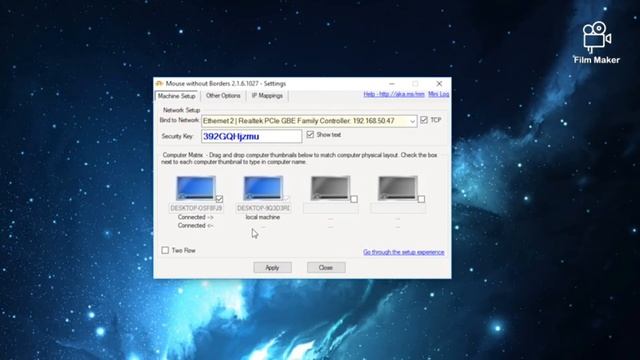This screenshot has height=360, width=640.
Task: Select the DESKTOP-OSF8FJ9 computer thumbnail
Action: (x=196, y=188)
